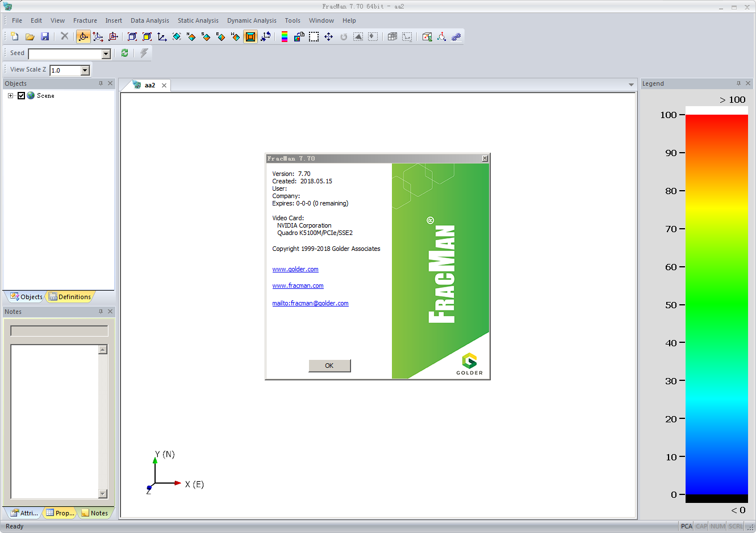Screen dimensions: 756x533
Task: Click the blue gears icon in toolbar
Action: tap(456, 36)
